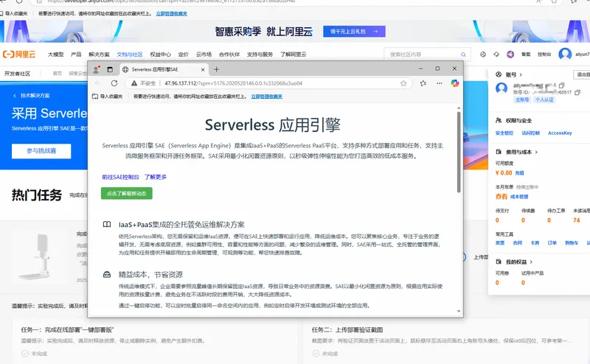Reload the page in the front window
This screenshot has width=590, height=364.
[114, 83]
